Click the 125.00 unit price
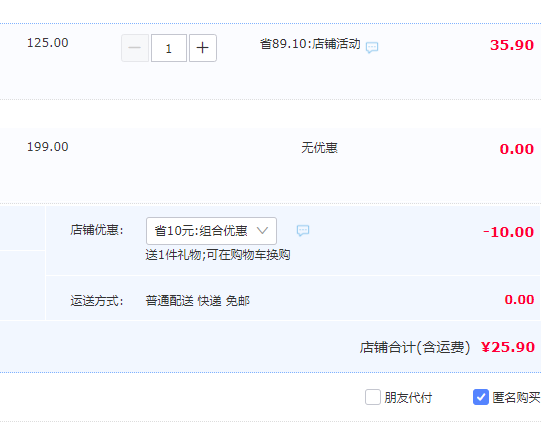 48,43
